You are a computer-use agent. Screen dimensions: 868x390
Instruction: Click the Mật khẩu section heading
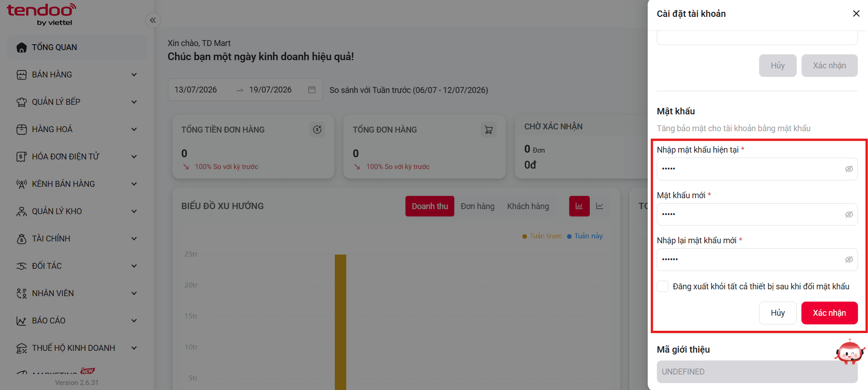pos(676,111)
